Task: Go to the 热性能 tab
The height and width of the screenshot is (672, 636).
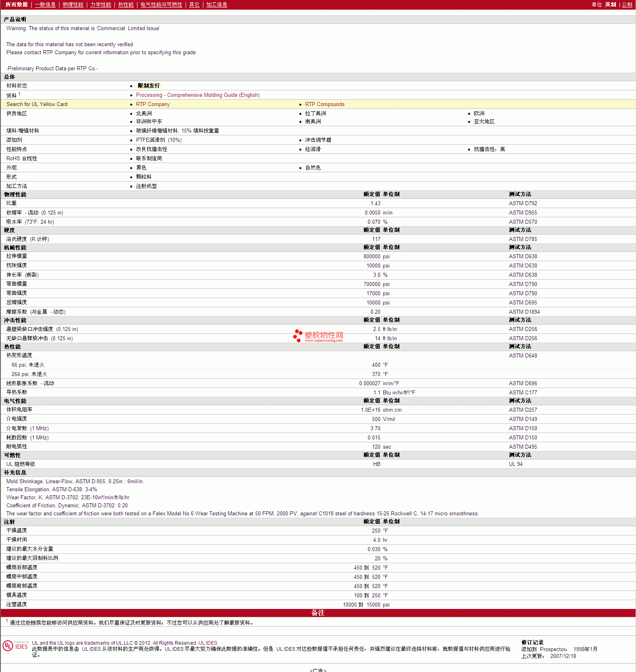Action: click(126, 4)
